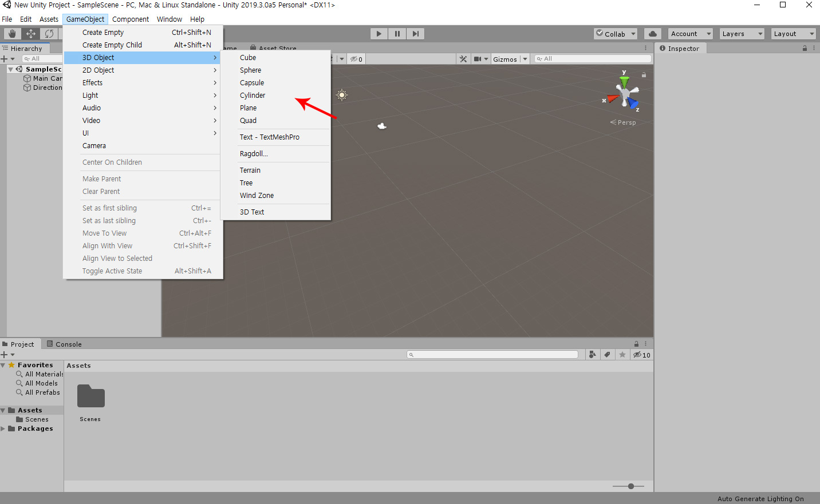Viewport: 820px width, 504px height.
Task: Click the Hierarchy search field
Action: click(x=42, y=59)
